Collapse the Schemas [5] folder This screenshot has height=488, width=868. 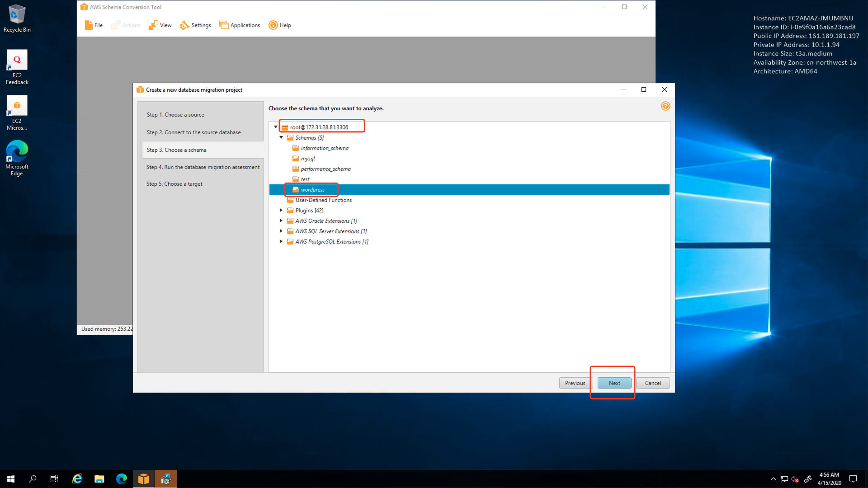281,137
